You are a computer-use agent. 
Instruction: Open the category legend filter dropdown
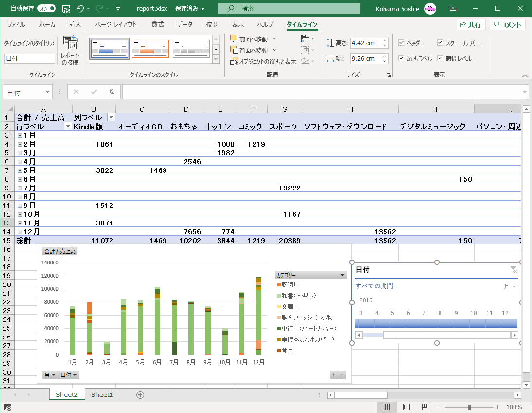click(x=343, y=275)
